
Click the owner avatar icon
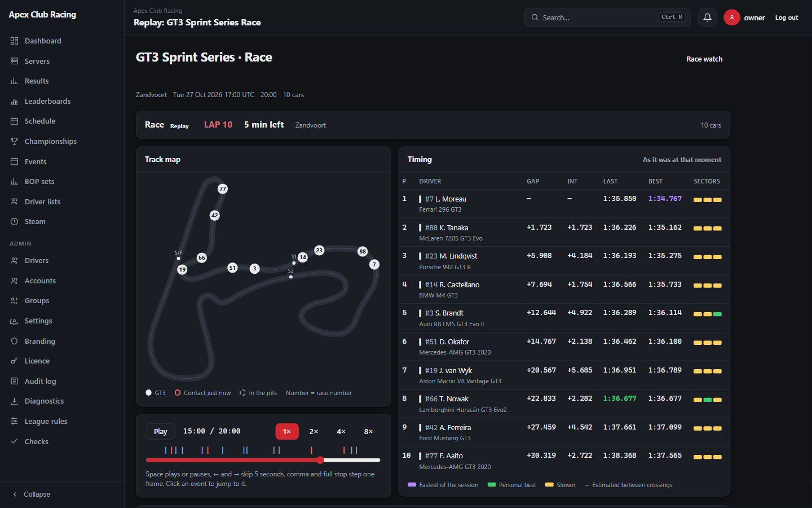(731, 17)
